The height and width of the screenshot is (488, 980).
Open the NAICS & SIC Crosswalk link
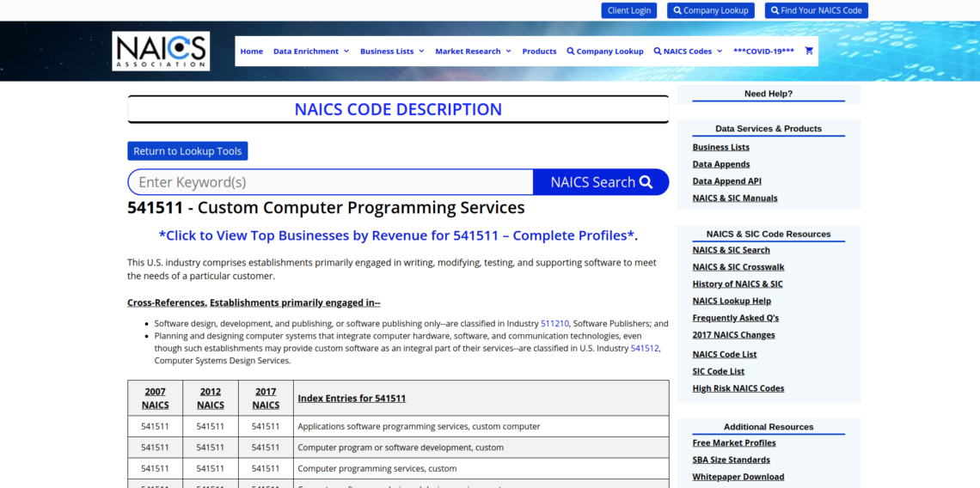tap(738, 267)
